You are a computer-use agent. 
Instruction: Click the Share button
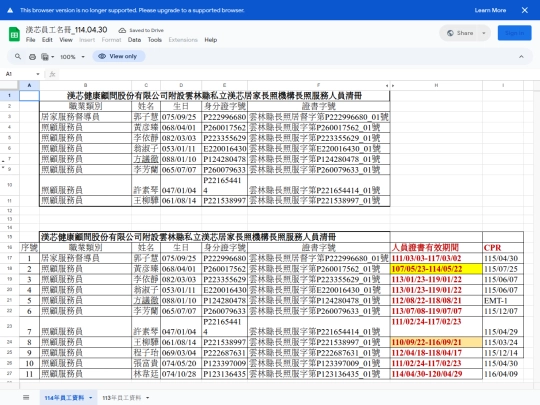459,33
